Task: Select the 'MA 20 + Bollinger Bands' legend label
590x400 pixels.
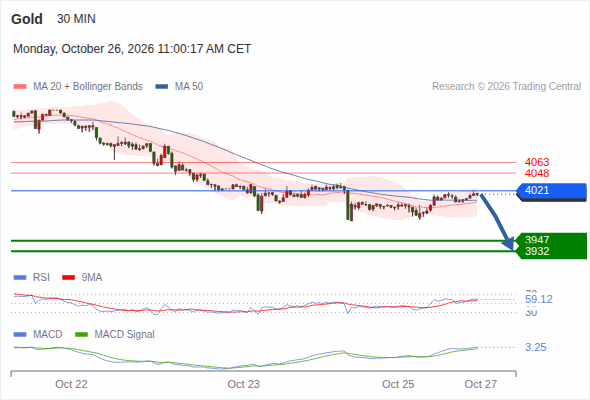Action: tap(88, 87)
